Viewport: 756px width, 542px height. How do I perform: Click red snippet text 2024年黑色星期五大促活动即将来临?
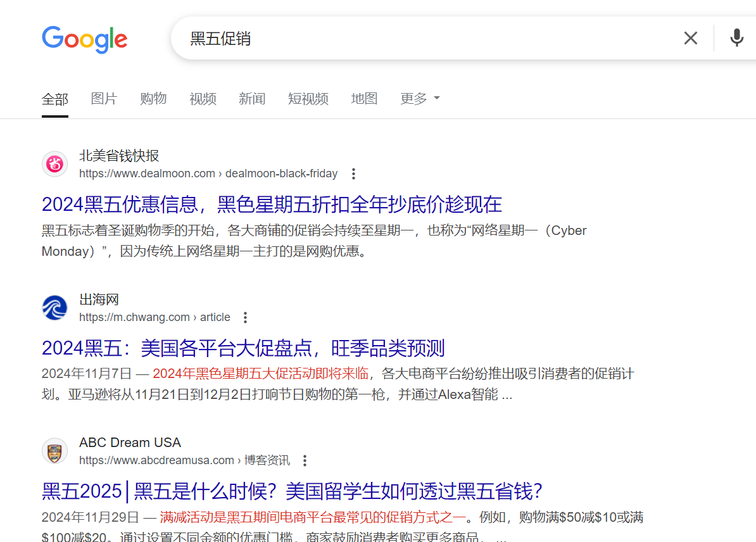[261, 374]
